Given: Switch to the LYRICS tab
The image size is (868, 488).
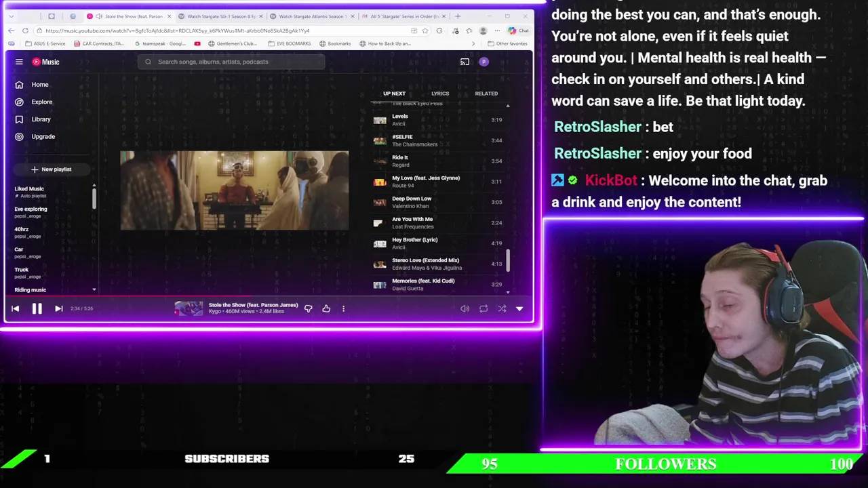Looking at the screenshot, I should (440, 94).
